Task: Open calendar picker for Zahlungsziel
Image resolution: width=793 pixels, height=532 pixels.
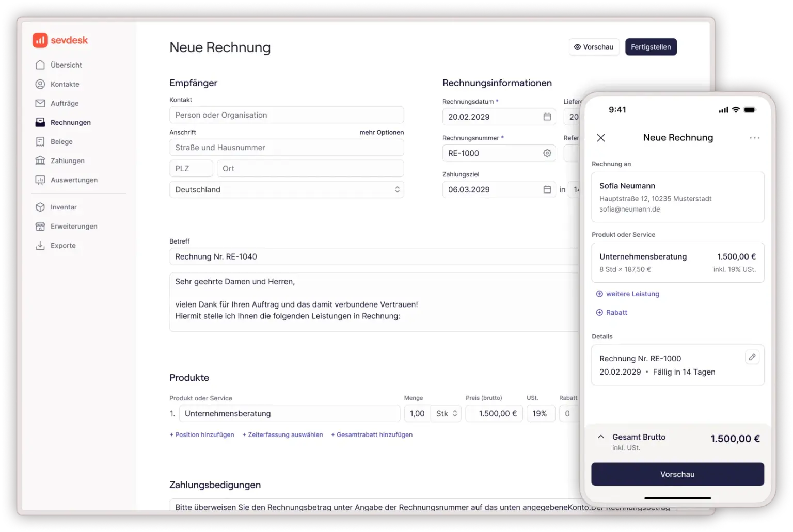Action: click(x=547, y=189)
